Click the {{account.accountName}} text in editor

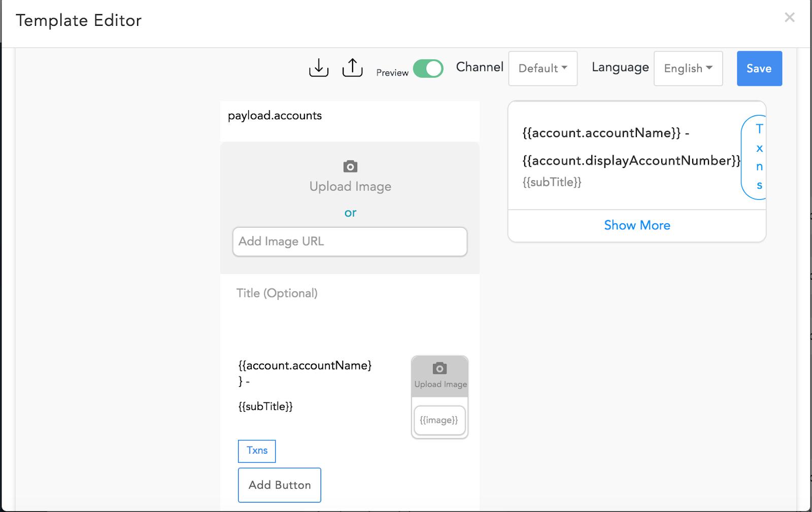pos(305,373)
